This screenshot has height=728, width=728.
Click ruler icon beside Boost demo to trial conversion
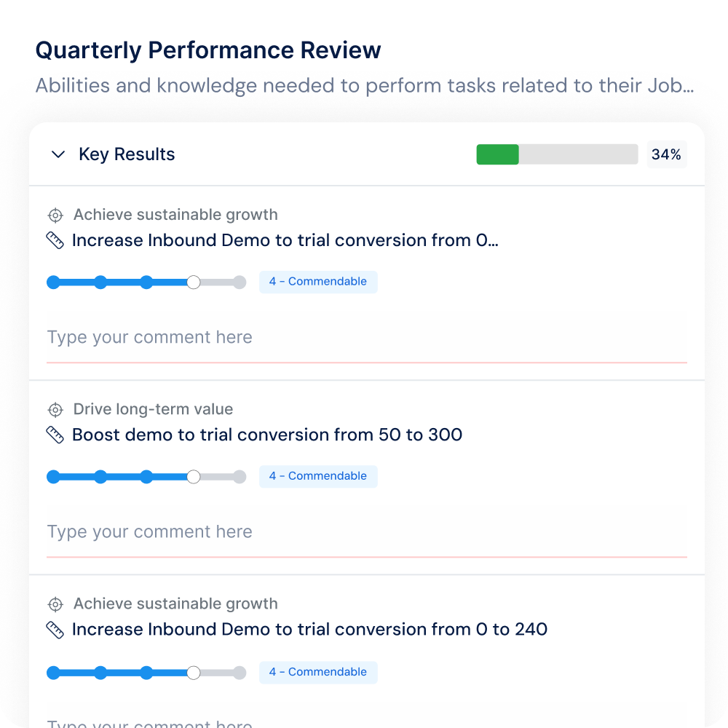(x=55, y=435)
